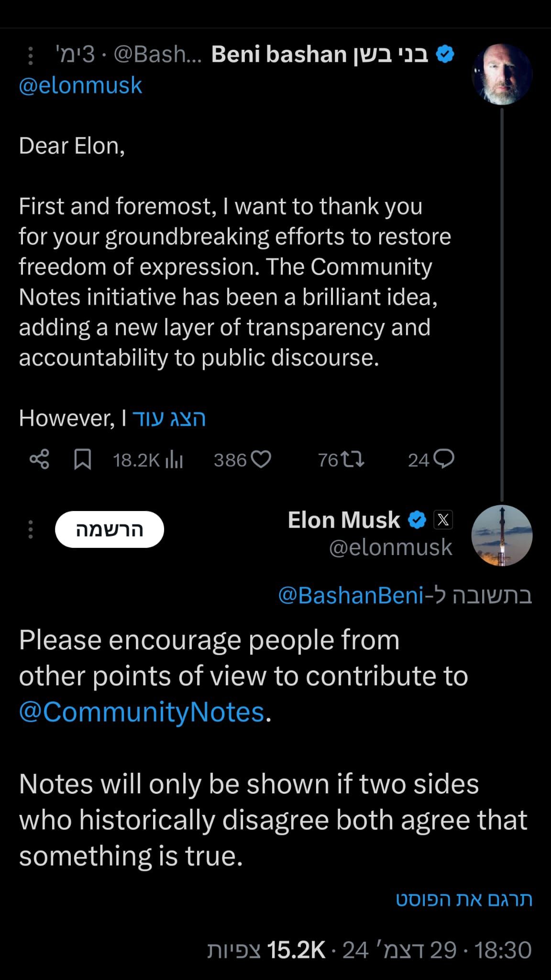This screenshot has width=551, height=980.
Task: Click the share icon on Beni's post
Action: click(39, 459)
